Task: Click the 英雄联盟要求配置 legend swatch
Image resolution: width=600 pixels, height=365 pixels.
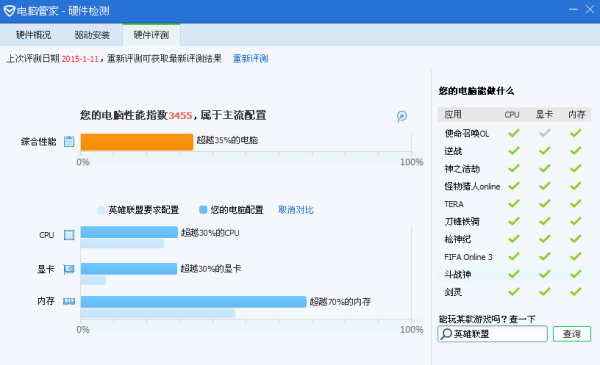Action: (101, 210)
